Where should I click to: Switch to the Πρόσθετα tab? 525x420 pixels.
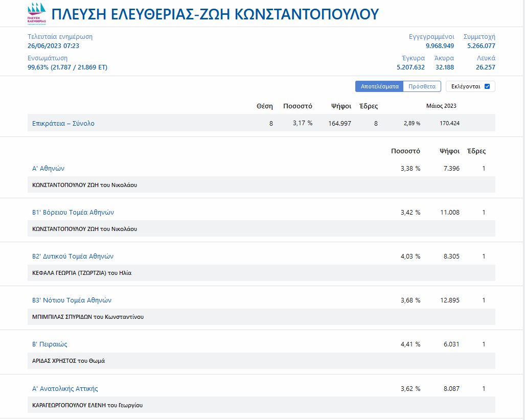point(422,86)
